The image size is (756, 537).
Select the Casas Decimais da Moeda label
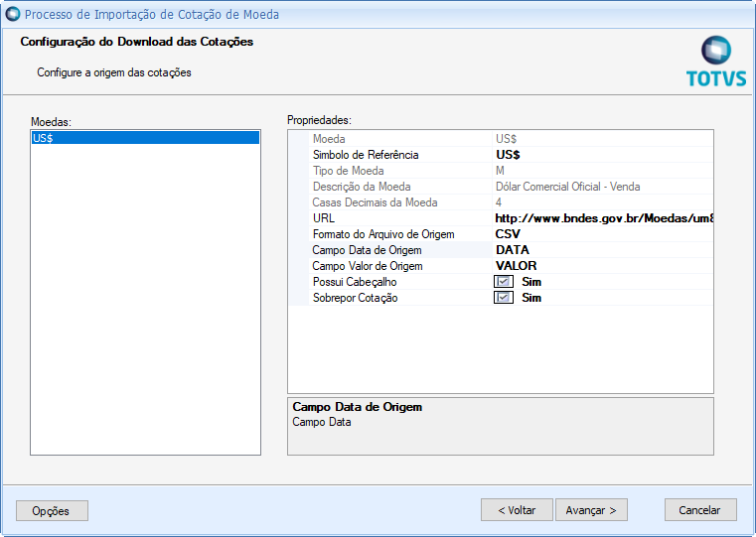375,202
